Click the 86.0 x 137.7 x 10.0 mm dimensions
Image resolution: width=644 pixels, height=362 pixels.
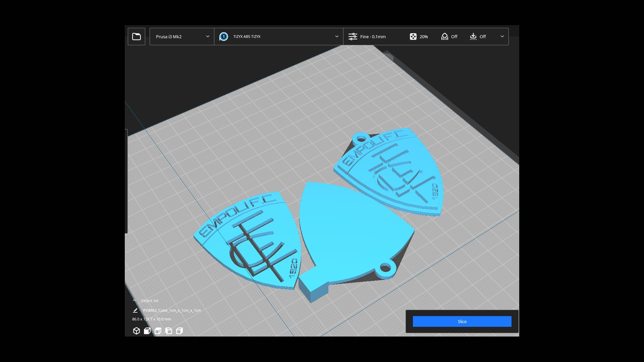tap(152, 319)
